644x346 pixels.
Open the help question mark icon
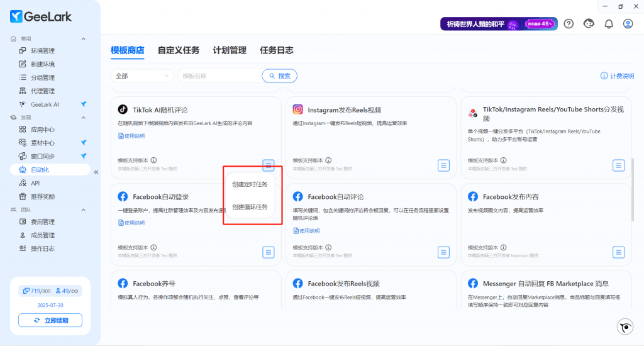click(569, 24)
